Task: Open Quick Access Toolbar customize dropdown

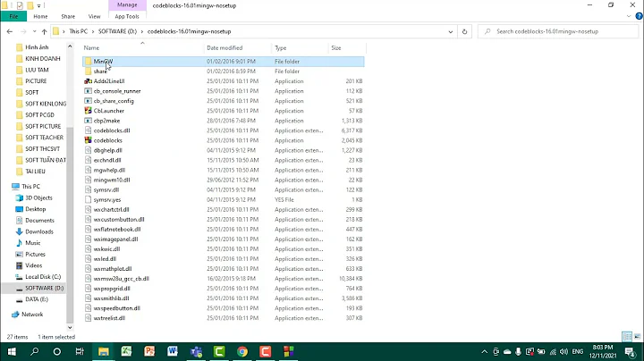Action: pyautogui.click(x=39, y=5)
